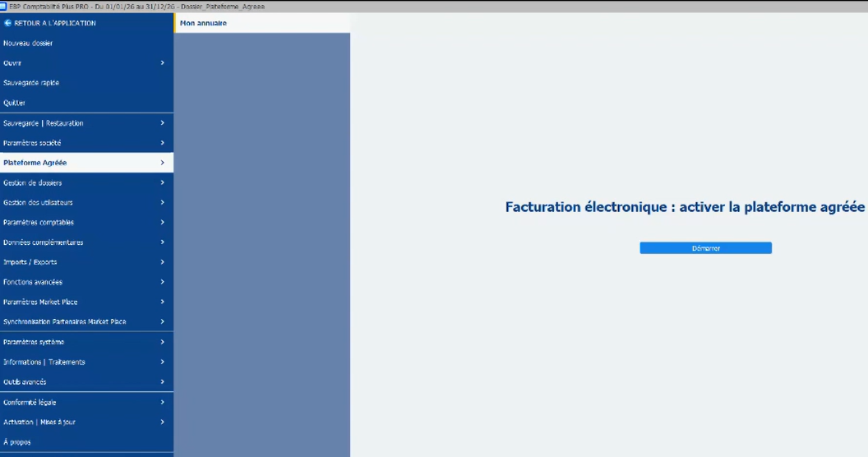Open À propos

pos(86,442)
